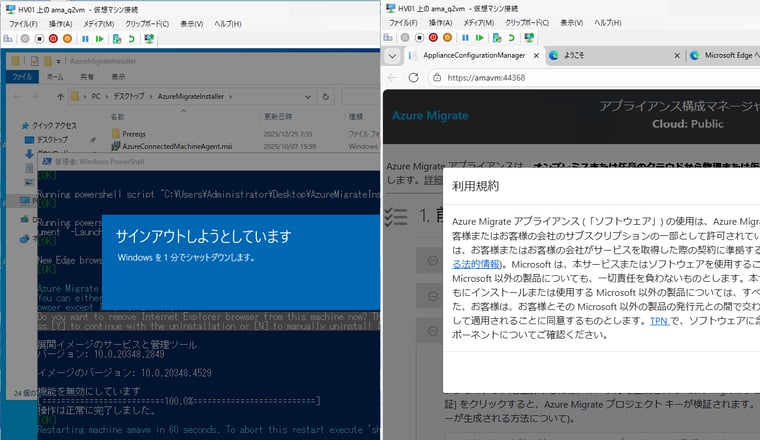This screenshot has height=440, width=760.
Task: Open メディア(M) menu in left VM window
Action: pyautogui.click(x=99, y=24)
